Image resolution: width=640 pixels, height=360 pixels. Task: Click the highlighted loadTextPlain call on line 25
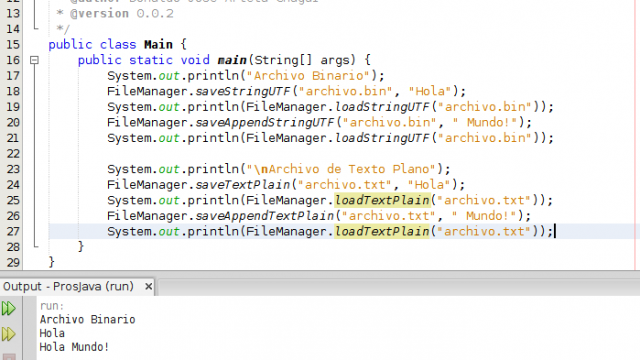[x=382, y=200]
